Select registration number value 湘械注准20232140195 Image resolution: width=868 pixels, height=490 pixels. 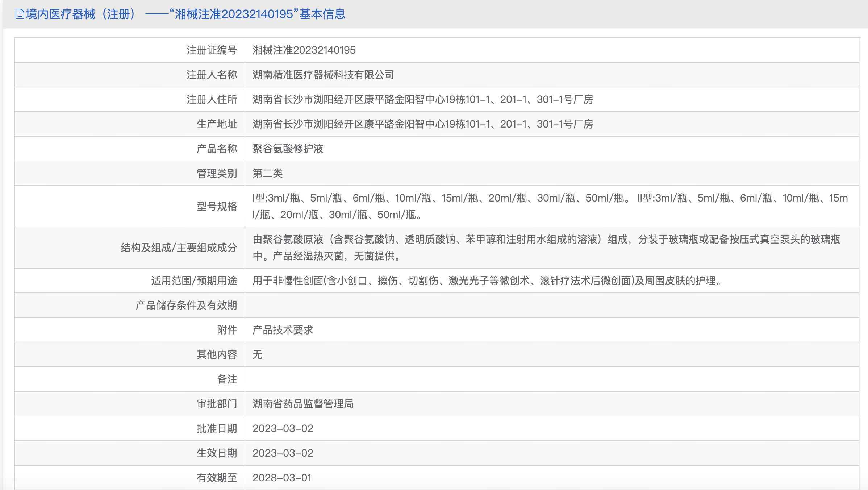tap(304, 50)
